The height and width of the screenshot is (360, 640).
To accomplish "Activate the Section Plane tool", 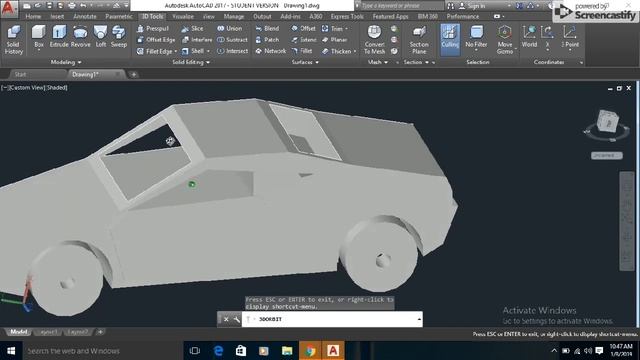I will click(x=419, y=40).
